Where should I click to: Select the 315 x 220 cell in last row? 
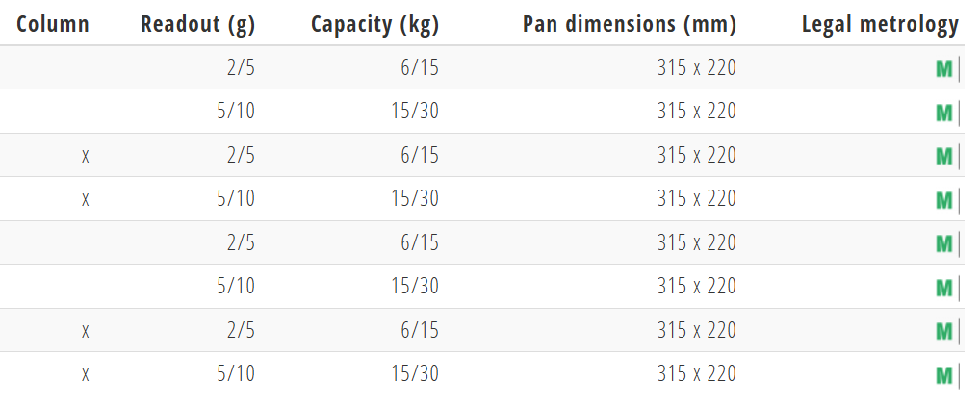(697, 373)
